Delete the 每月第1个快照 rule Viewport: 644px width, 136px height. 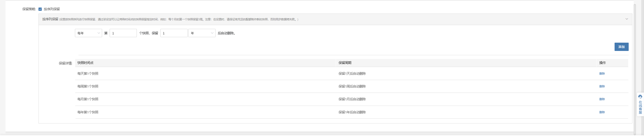point(602,99)
